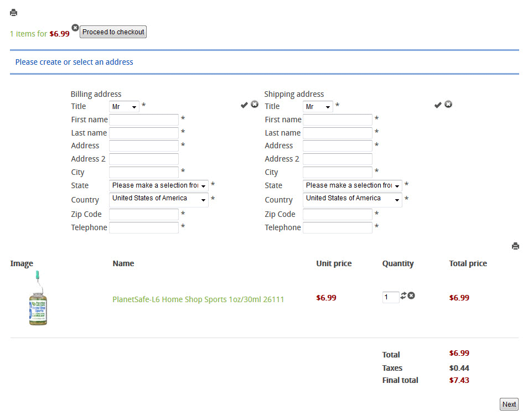This screenshot has height=420, width=528.
Task: Confirm shipping address with the checkmark icon
Action: [x=438, y=105]
